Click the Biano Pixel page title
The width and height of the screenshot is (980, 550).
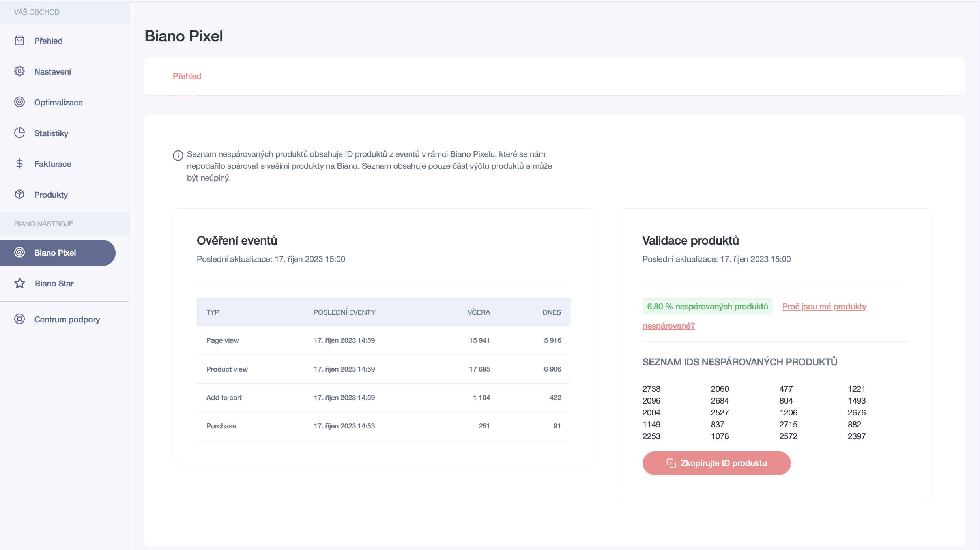click(183, 36)
